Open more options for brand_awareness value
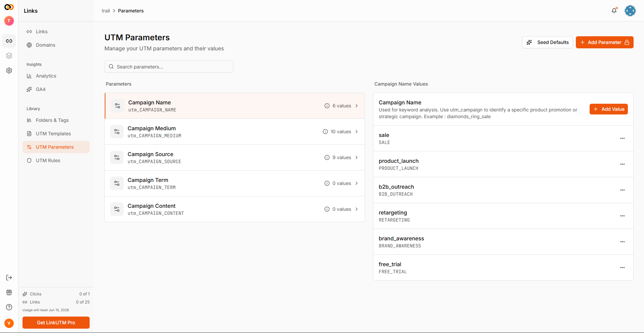 coord(623,242)
